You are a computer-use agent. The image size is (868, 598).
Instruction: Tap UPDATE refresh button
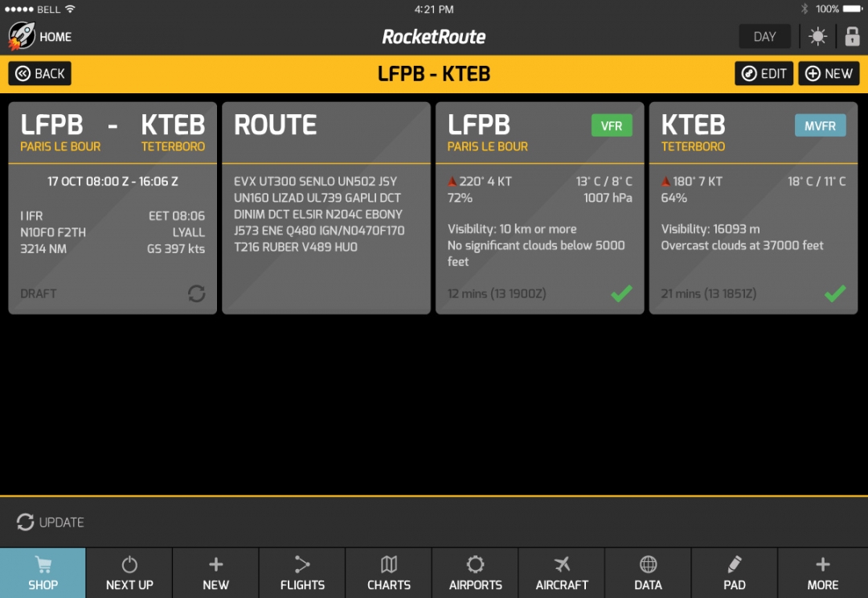pyautogui.click(x=51, y=522)
